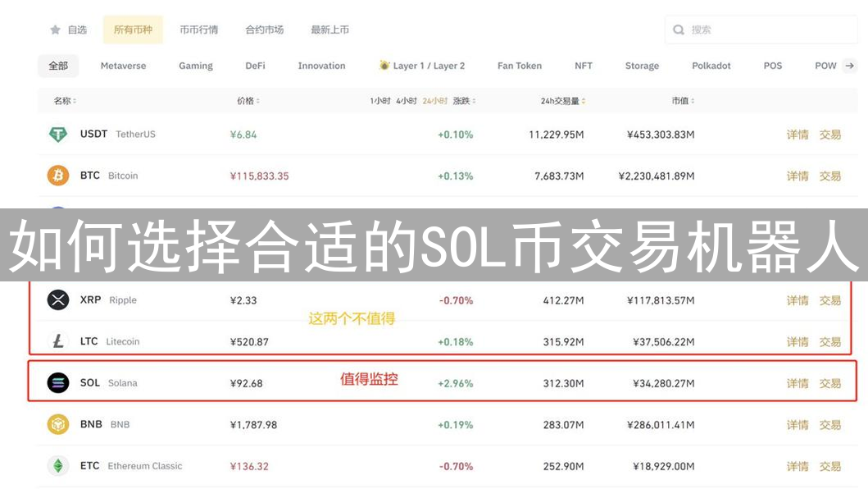868x489 pixels.
Task: Click ETC change -0.70%
Action: point(457,467)
